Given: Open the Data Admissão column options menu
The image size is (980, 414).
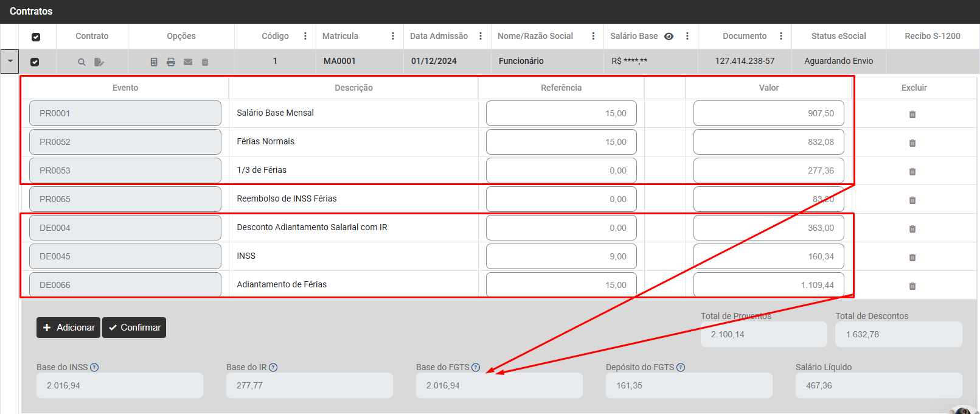Looking at the screenshot, I should click(x=481, y=37).
